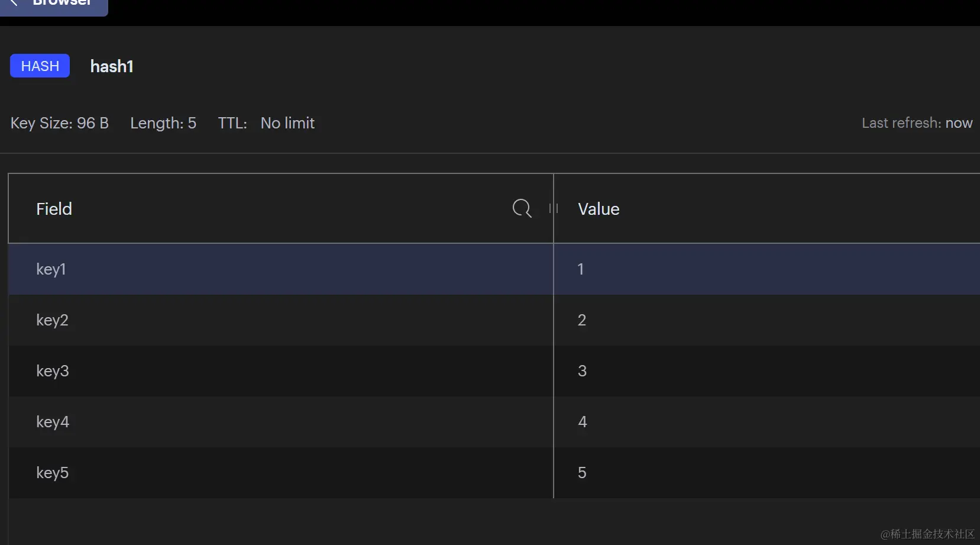The width and height of the screenshot is (980, 545).
Task: Click the Field column header
Action: 54,209
